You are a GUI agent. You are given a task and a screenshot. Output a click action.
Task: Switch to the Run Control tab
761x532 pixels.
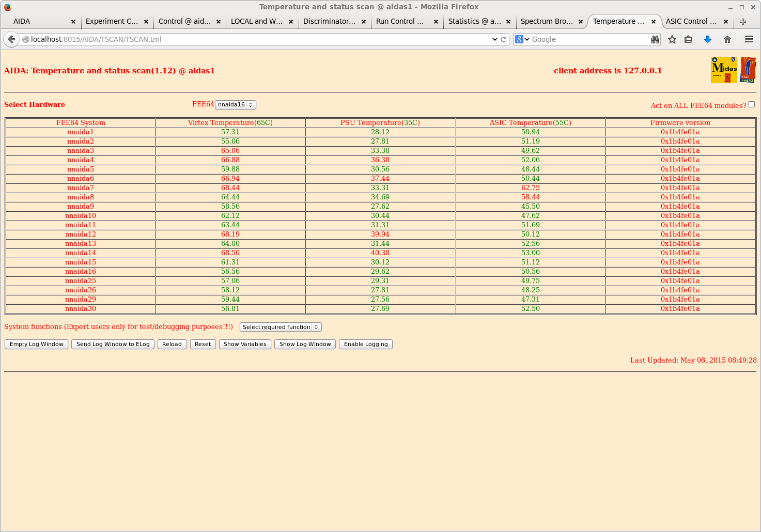[399, 22]
